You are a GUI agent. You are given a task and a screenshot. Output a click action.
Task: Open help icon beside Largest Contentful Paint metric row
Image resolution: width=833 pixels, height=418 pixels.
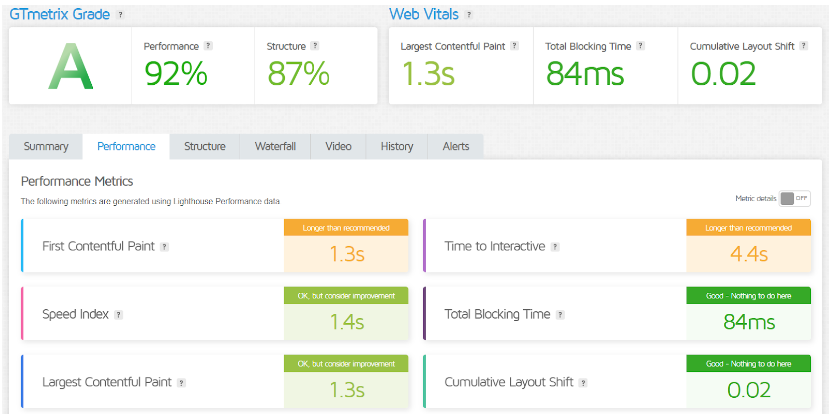click(182, 383)
